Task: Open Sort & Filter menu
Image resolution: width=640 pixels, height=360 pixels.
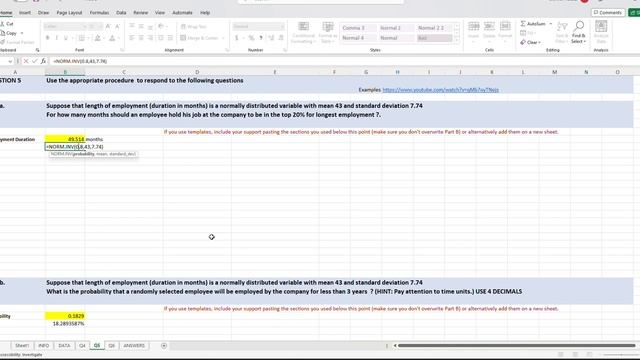Action: click(x=562, y=33)
